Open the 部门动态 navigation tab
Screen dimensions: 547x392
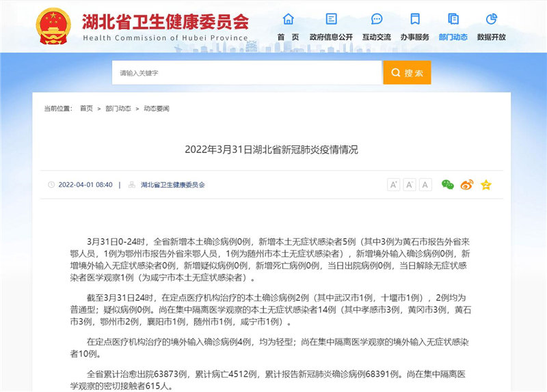pos(453,37)
